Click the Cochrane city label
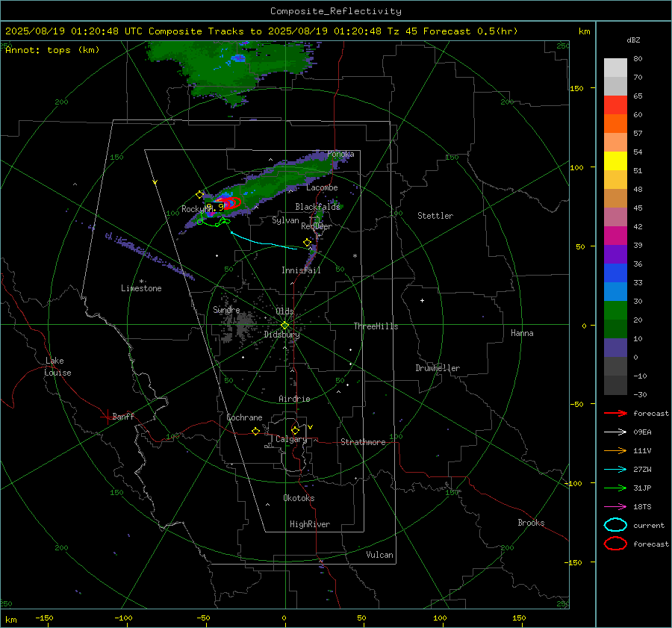Viewport: 672px width, 628px height. [x=244, y=417]
